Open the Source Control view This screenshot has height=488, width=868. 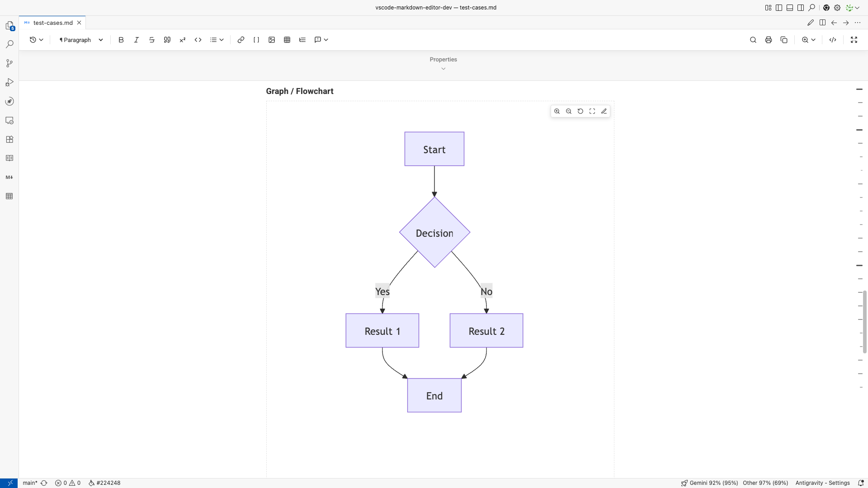(9, 63)
